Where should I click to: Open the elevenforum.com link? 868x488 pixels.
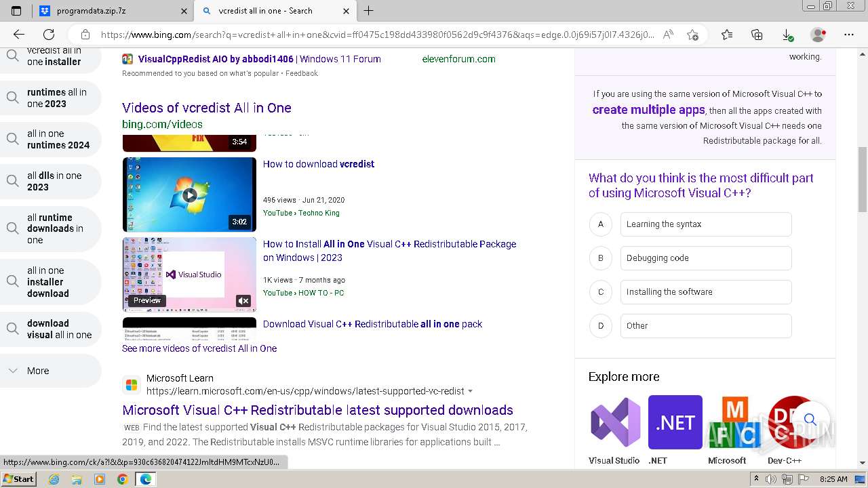(x=458, y=59)
